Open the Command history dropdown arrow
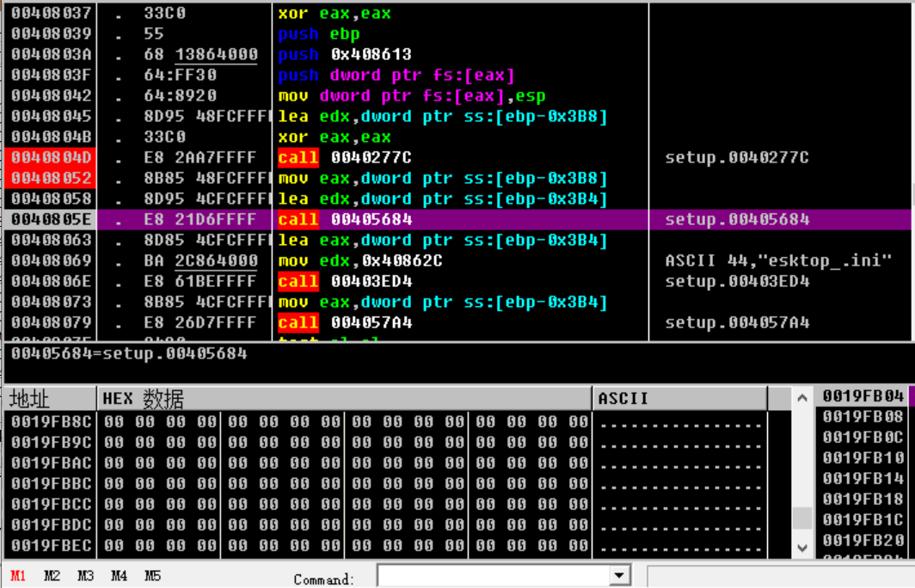915x588 pixels. tap(620, 576)
